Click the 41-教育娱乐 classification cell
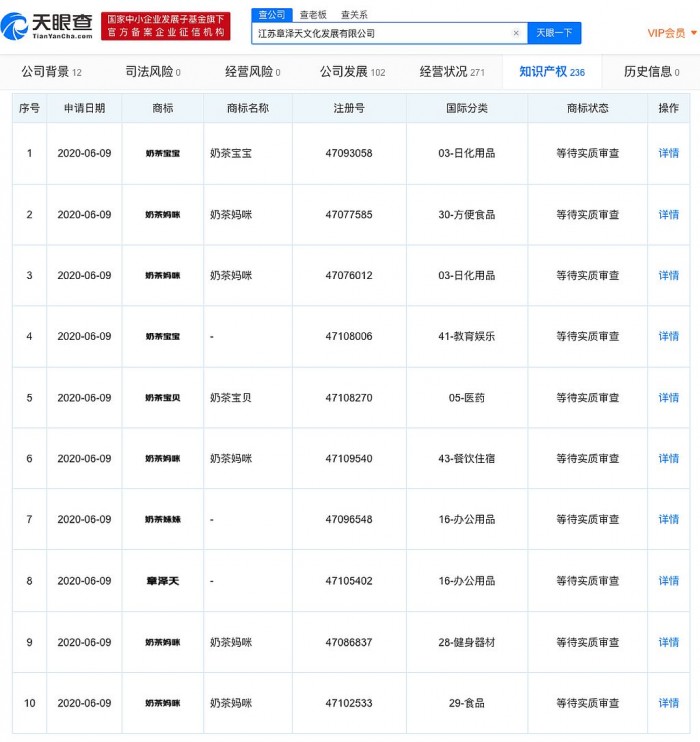 [x=467, y=336]
